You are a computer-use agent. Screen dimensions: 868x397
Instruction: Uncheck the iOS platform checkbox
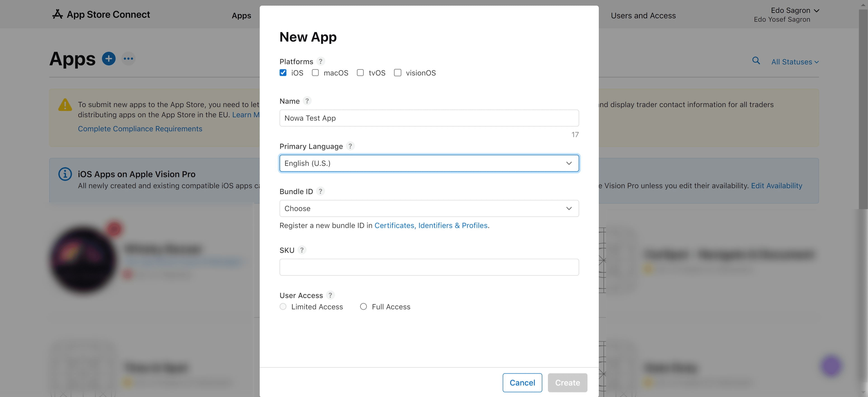point(283,73)
